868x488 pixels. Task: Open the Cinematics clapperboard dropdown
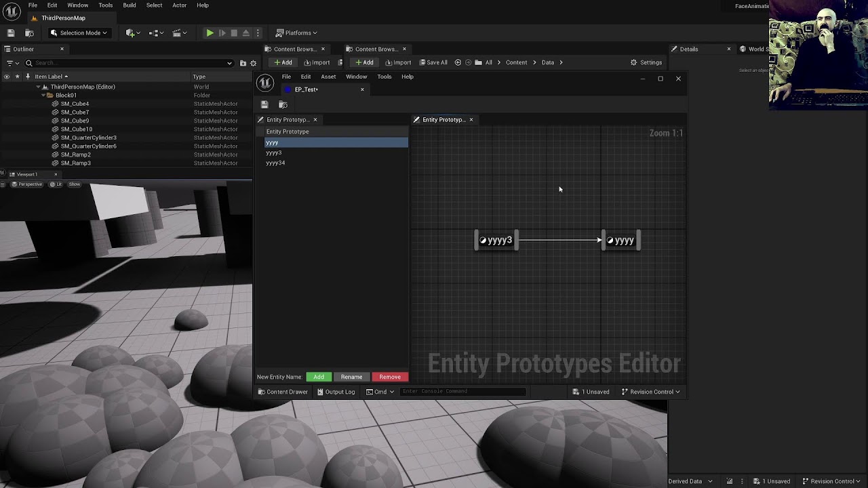click(x=179, y=33)
